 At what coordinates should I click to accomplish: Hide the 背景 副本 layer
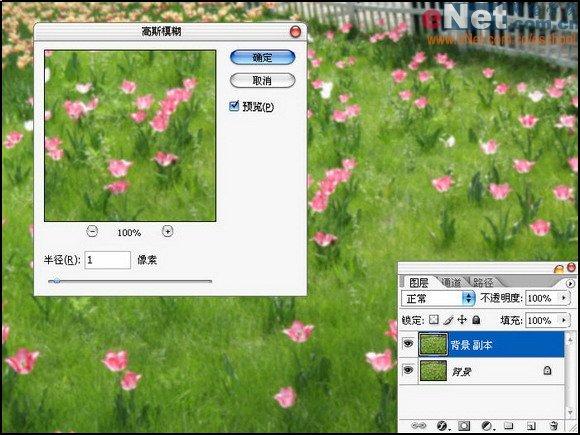pyautogui.click(x=408, y=344)
